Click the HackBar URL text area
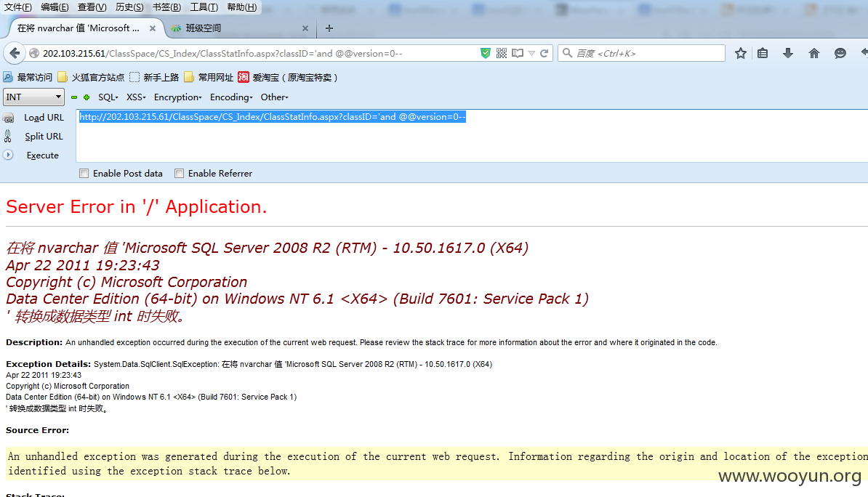Screen dimensions: 868x497 tap(472, 136)
